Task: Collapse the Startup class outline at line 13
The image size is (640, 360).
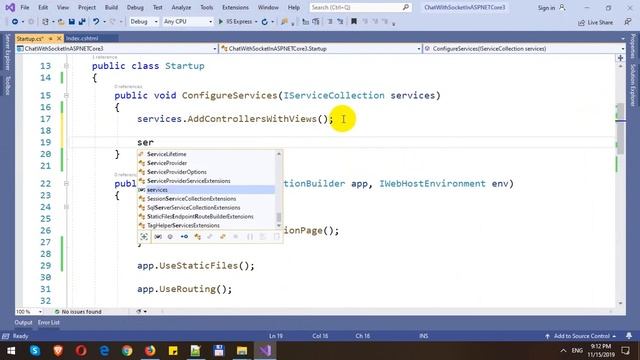Action: (x=66, y=66)
